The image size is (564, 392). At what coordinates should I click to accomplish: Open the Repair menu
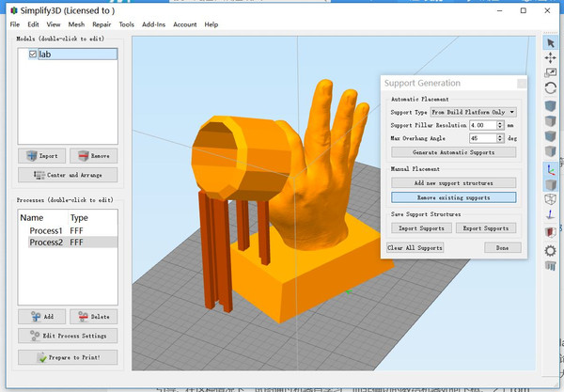[102, 24]
